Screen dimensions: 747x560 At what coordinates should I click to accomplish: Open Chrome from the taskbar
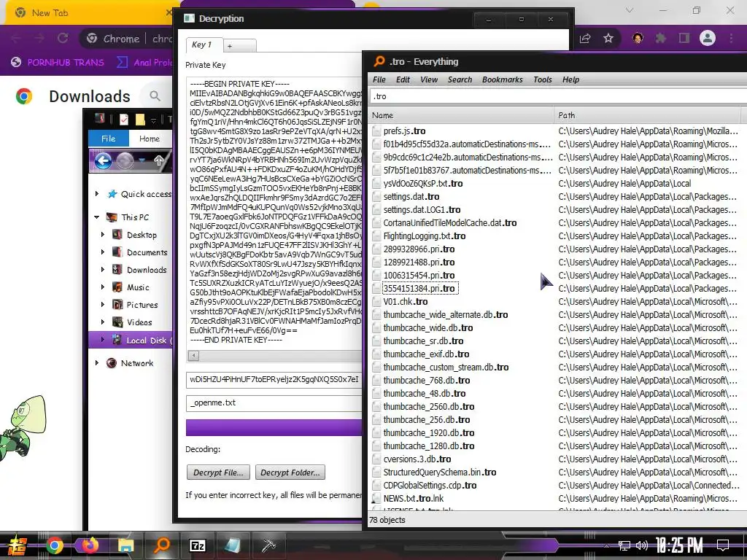click(x=54, y=545)
